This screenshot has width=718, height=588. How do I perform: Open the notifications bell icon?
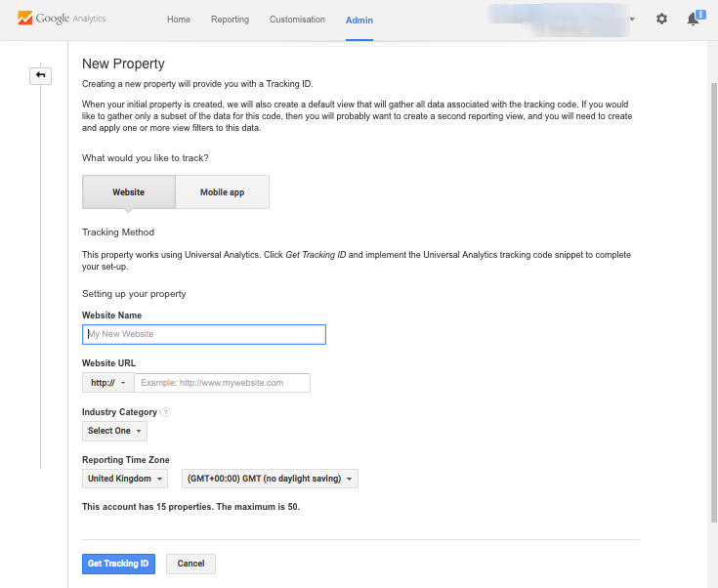pos(695,19)
